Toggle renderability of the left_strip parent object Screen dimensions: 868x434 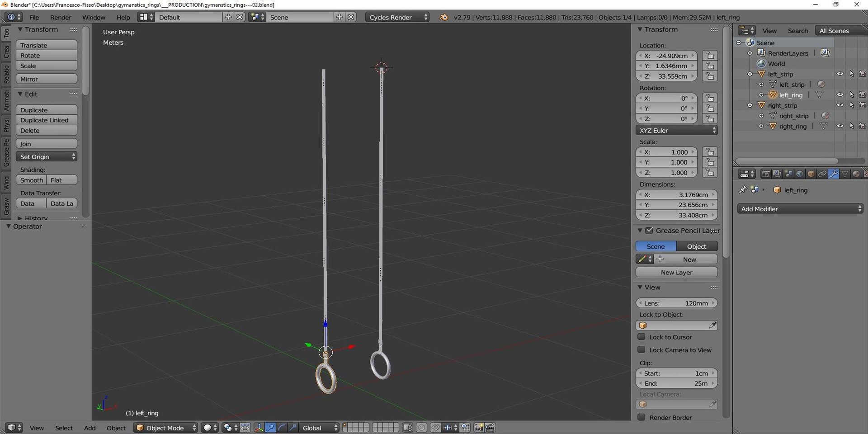[863, 74]
